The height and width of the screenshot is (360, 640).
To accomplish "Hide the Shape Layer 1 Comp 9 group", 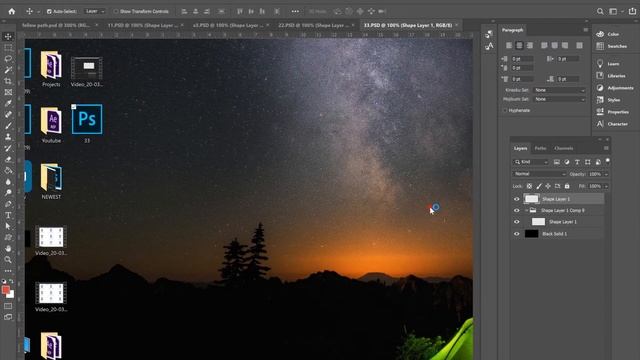I will coord(516,211).
